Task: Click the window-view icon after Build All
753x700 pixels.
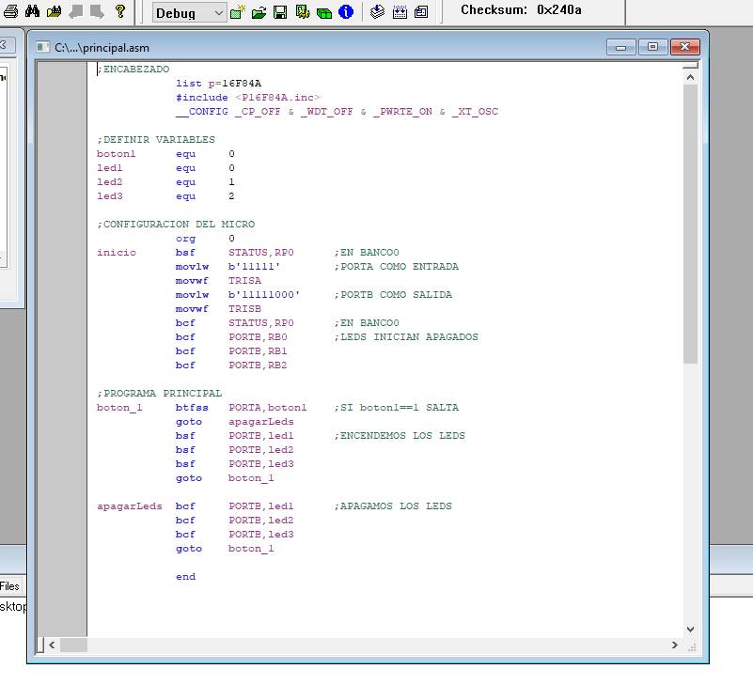Action: 421,12
